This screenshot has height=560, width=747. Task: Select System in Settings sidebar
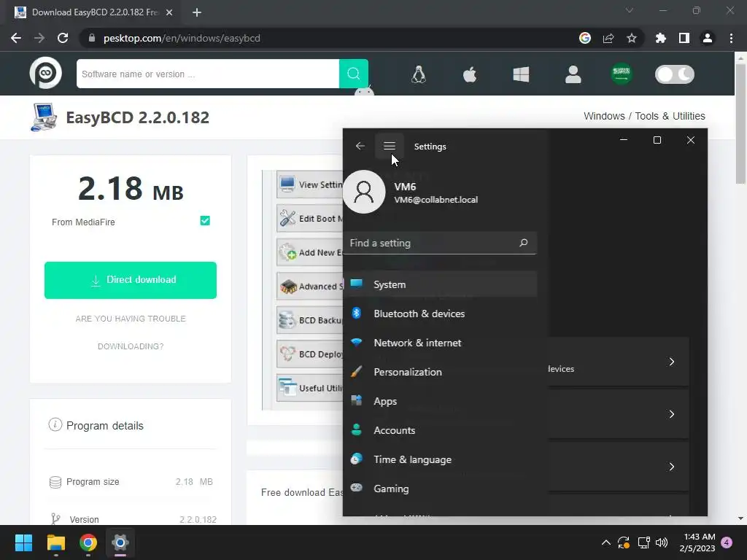(441, 284)
